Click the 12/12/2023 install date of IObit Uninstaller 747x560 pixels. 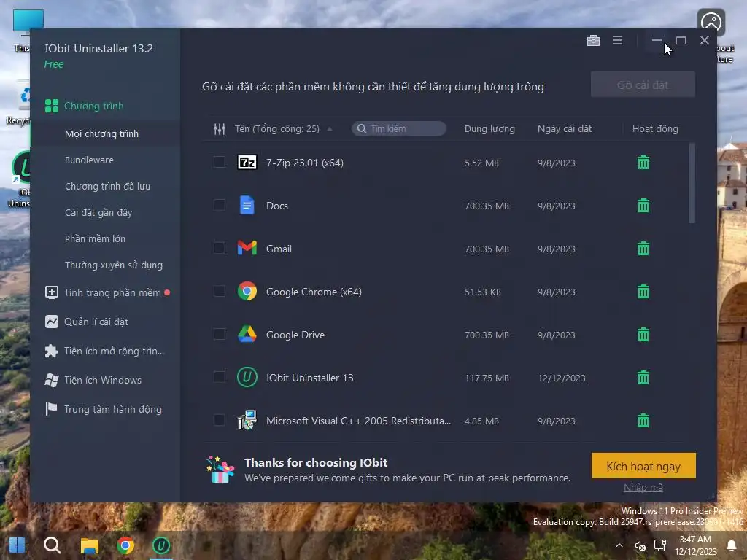(562, 378)
